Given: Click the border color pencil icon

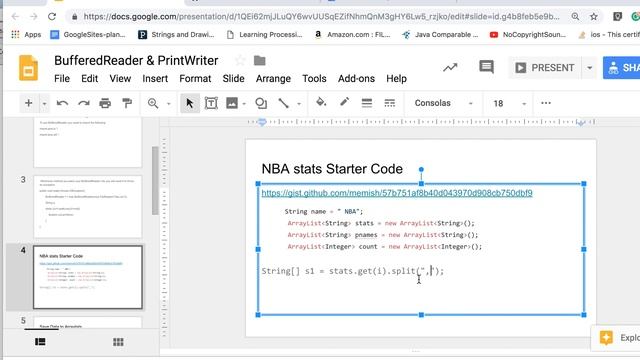Looking at the screenshot, I should (x=344, y=102).
